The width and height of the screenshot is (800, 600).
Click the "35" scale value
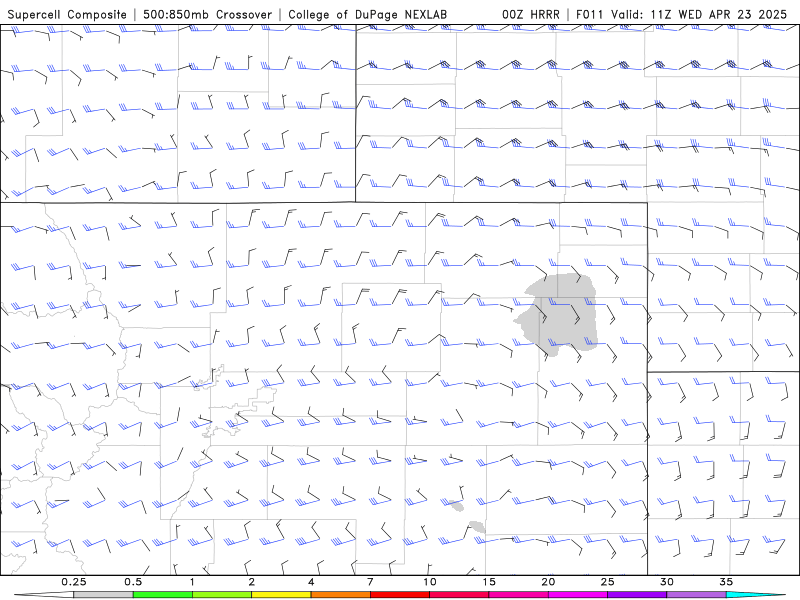click(x=726, y=582)
